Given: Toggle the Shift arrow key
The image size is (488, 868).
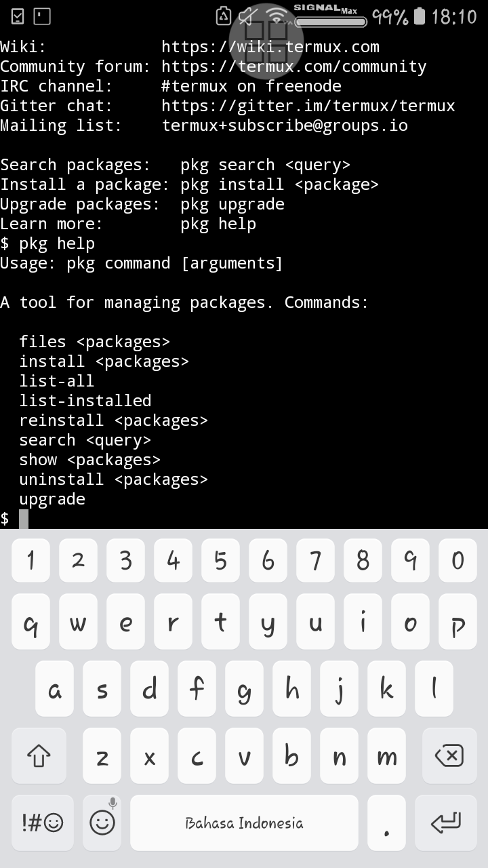Looking at the screenshot, I should click(39, 755).
